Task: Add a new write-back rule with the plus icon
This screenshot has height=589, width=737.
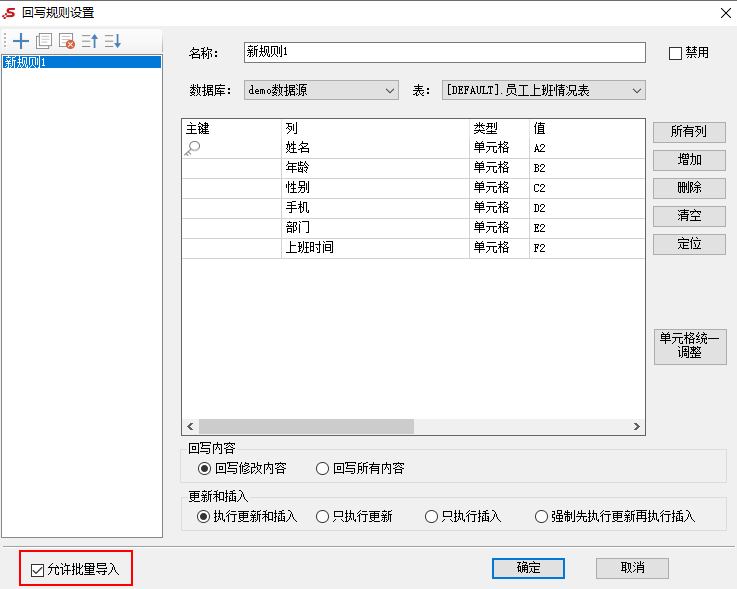Action: point(21,41)
